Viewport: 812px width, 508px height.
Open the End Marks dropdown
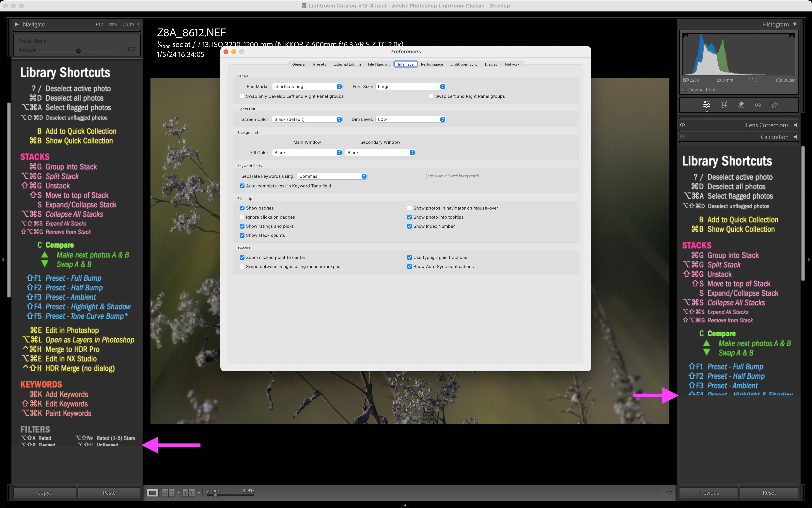click(307, 87)
